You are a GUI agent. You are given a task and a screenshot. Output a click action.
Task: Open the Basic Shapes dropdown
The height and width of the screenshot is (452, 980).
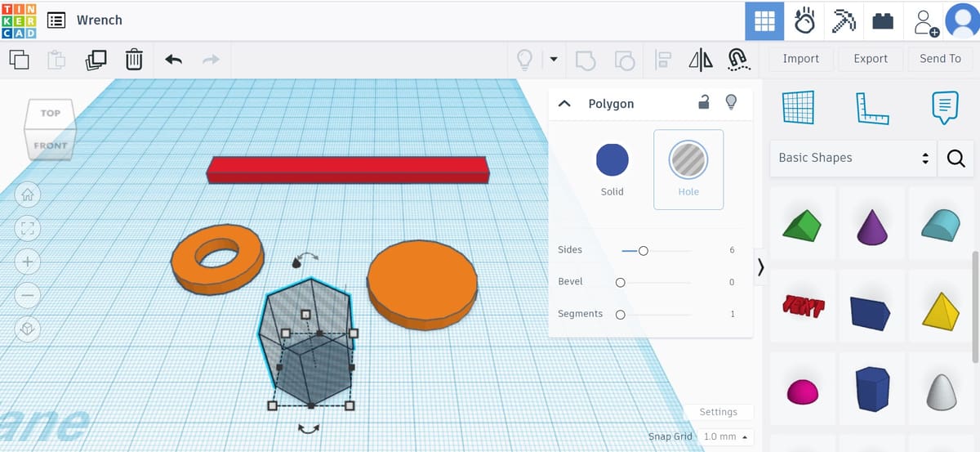coord(853,158)
